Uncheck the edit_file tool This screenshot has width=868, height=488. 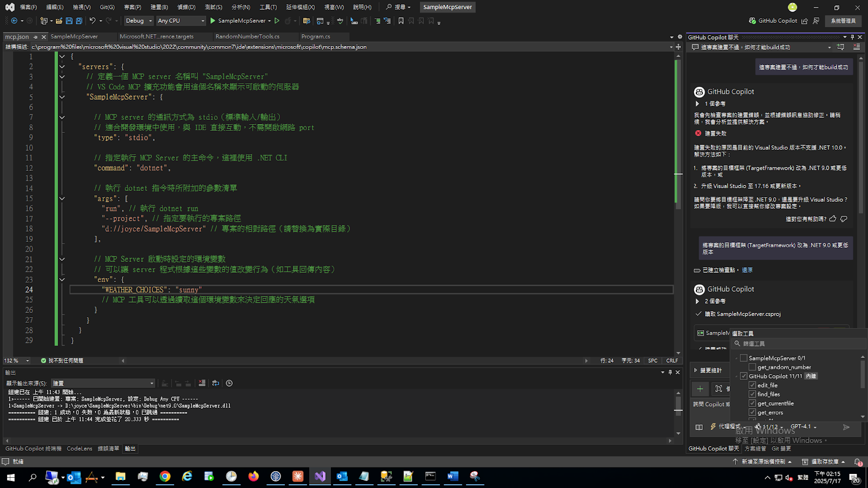(752, 385)
